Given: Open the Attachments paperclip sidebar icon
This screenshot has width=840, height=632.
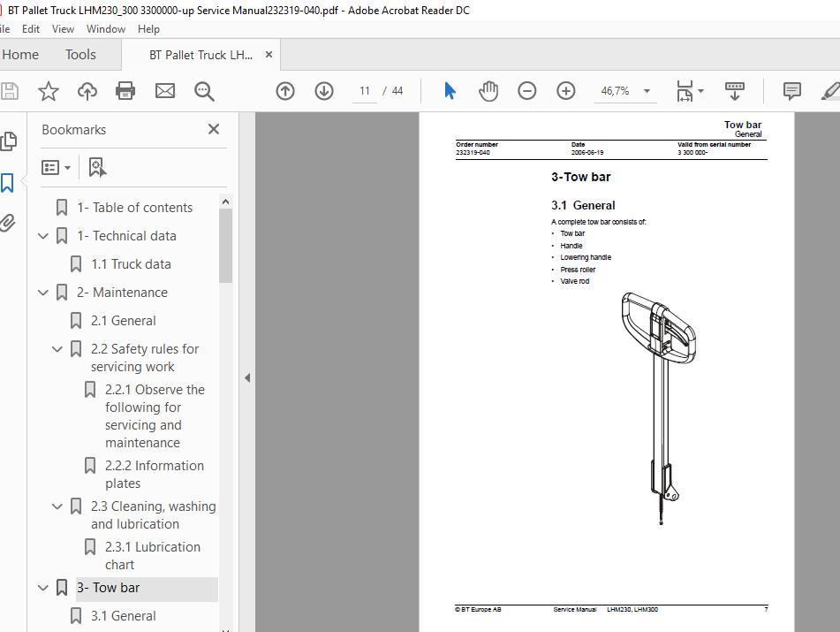Looking at the screenshot, I should point(7,223).
